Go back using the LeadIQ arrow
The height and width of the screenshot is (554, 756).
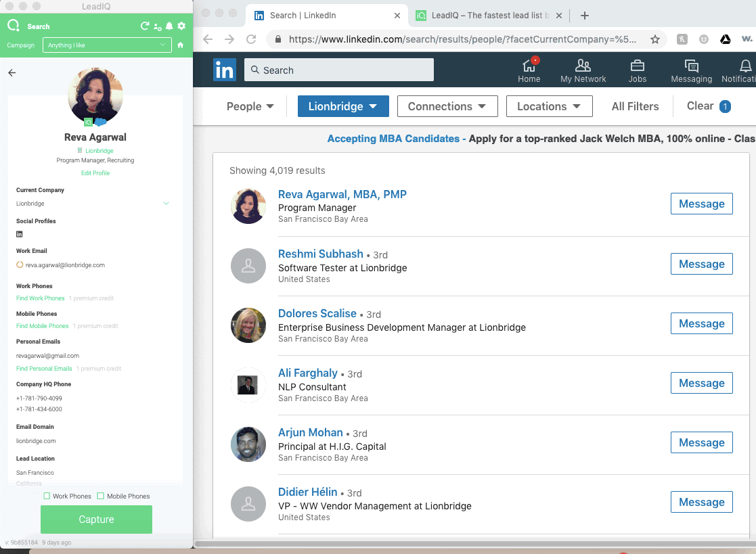coord(12,72)
